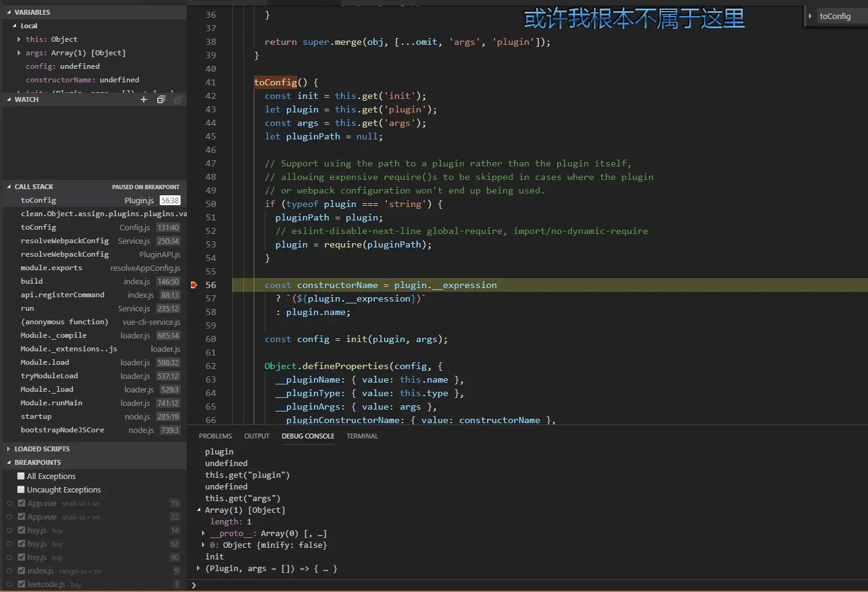Select Module._extensions..js stack frame
868x592 pixels.
[x=95, y=349]
